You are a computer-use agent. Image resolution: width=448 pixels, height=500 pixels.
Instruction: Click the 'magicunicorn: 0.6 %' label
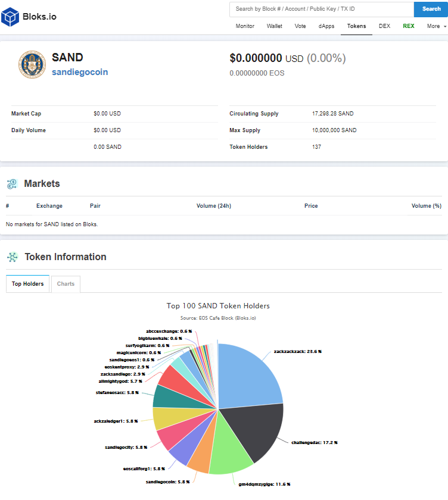click(x=139, y=352)
